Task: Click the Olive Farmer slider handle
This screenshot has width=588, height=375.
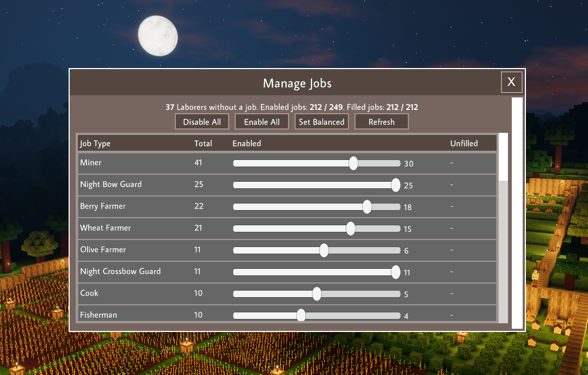Action: point(324,250)
